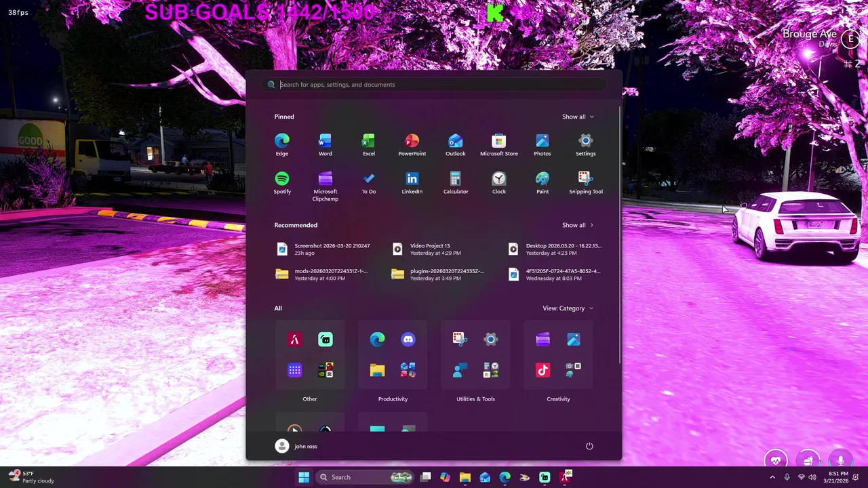868x488 pixels.
Task: Open the Wi-Fi network tray icon
Action: [x=801, y=477]
